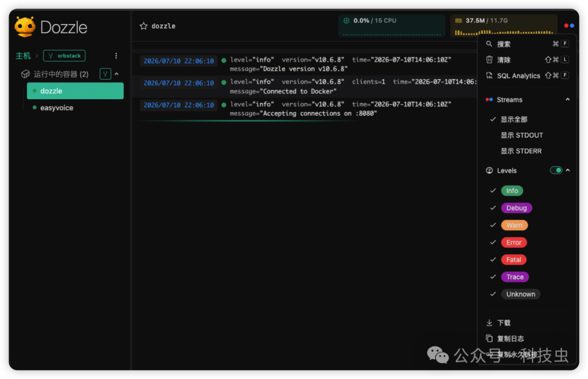588x379 pixels.
Task: Click the orbstack host button
Action: (64, 56)
